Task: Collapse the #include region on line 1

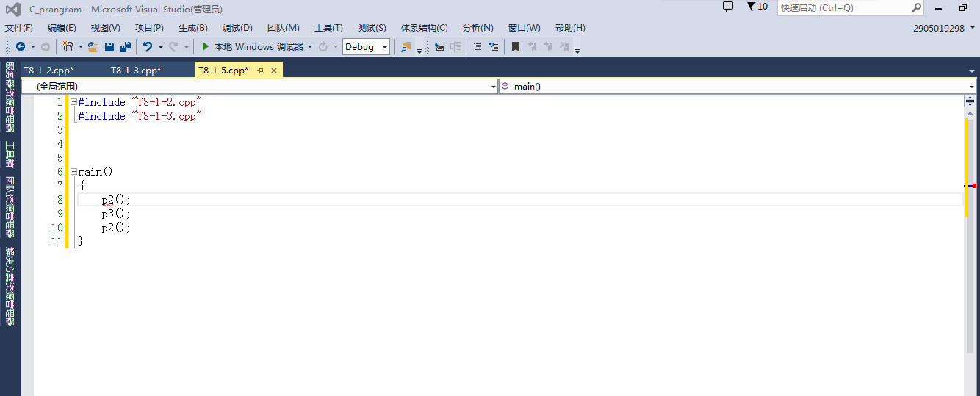Action: (73, 102)
